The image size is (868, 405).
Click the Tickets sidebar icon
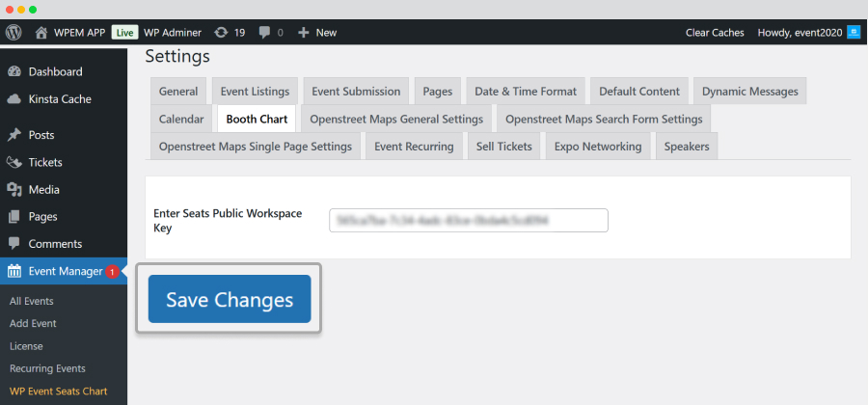(14, 162)
